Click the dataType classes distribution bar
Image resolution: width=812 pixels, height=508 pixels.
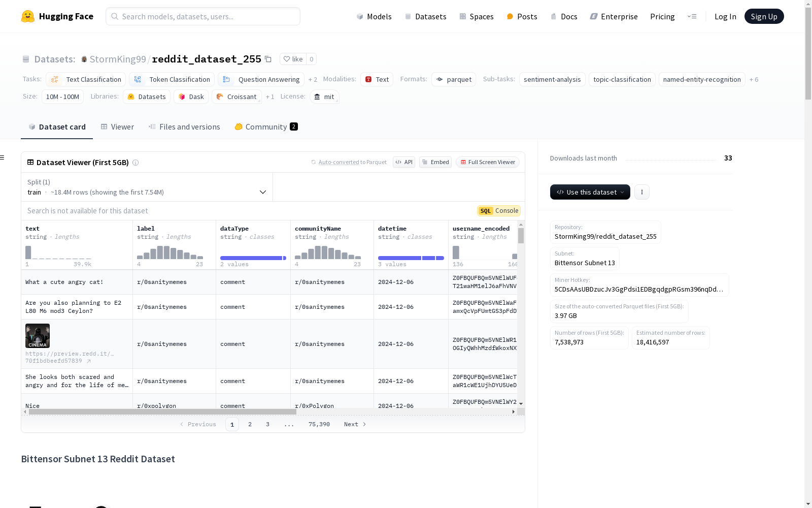[253, 258]
